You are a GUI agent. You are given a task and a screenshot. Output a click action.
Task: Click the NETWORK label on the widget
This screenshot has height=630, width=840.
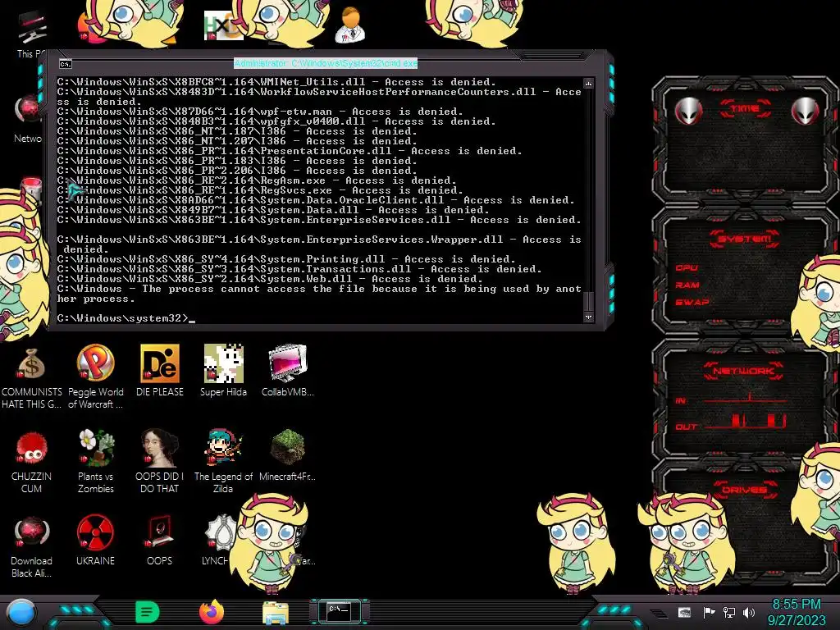click(743, 371)
